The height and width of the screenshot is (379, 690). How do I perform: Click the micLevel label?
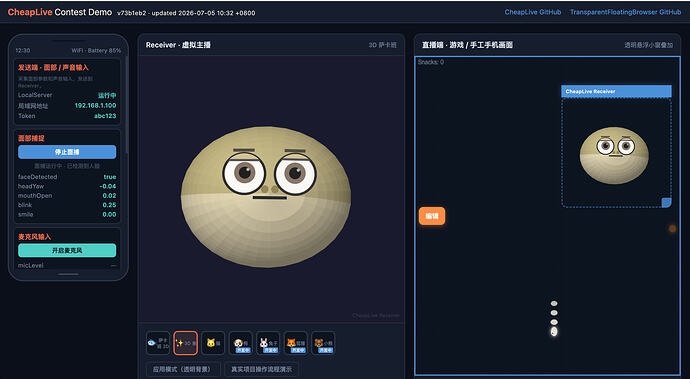click(x=30, y=265)
